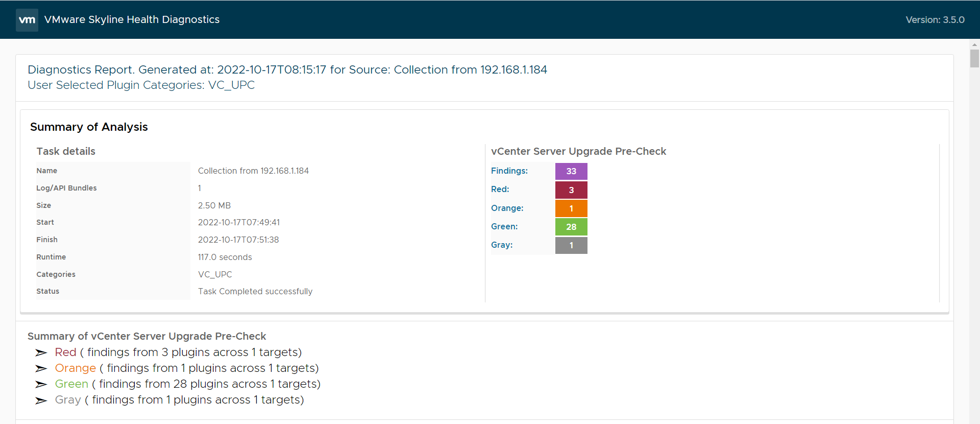Click the gray count 1 box

[x=571, y=245]
